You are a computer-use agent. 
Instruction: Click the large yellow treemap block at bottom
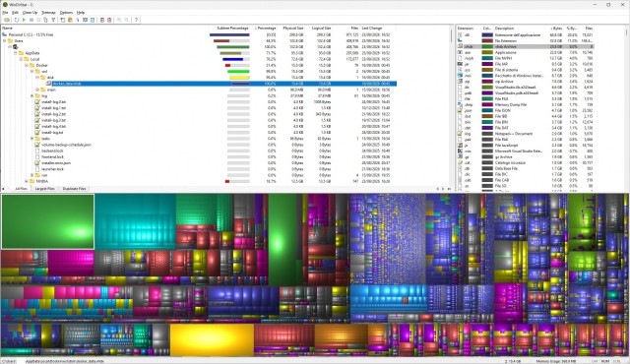(212, 339)
